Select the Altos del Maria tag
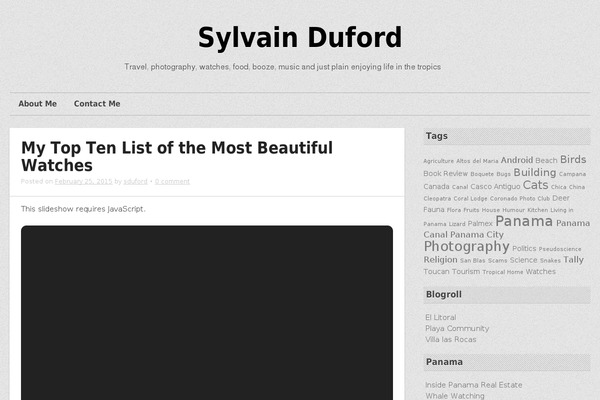The height and width of the screenshot is (400, 600). click(x=477, y=161)
